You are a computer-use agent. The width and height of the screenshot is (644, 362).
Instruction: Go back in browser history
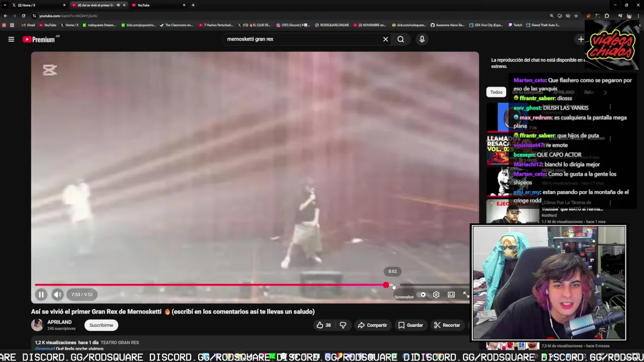click(6, 16)
